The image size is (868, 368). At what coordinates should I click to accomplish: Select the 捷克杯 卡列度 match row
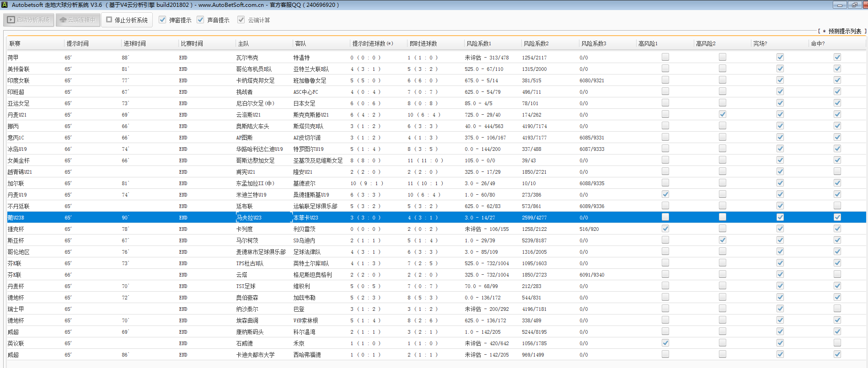point(244,229)
